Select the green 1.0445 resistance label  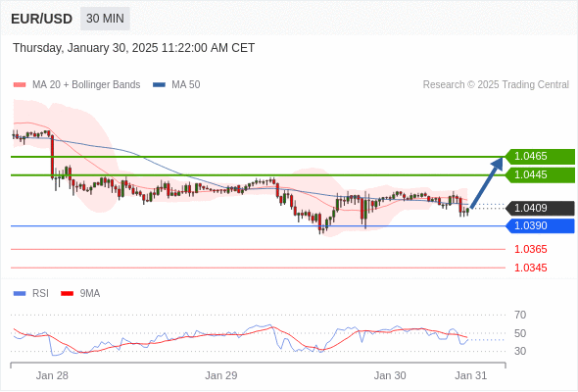[540, 174]
